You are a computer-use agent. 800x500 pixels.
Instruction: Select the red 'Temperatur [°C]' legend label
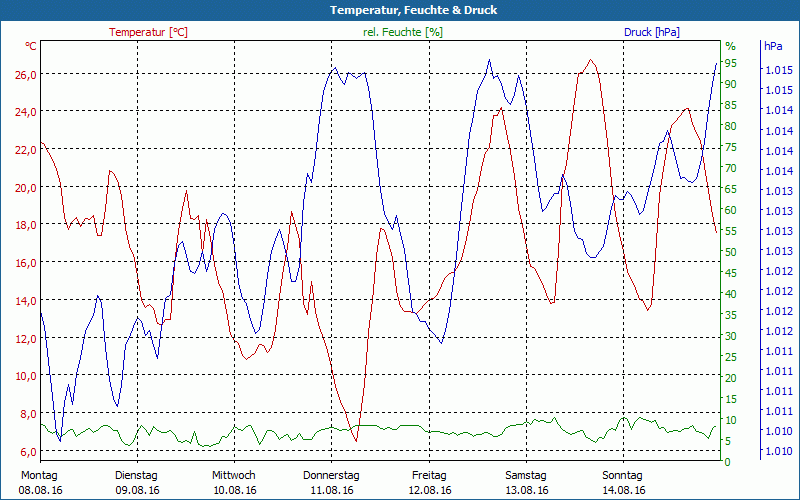coord(148,32)
